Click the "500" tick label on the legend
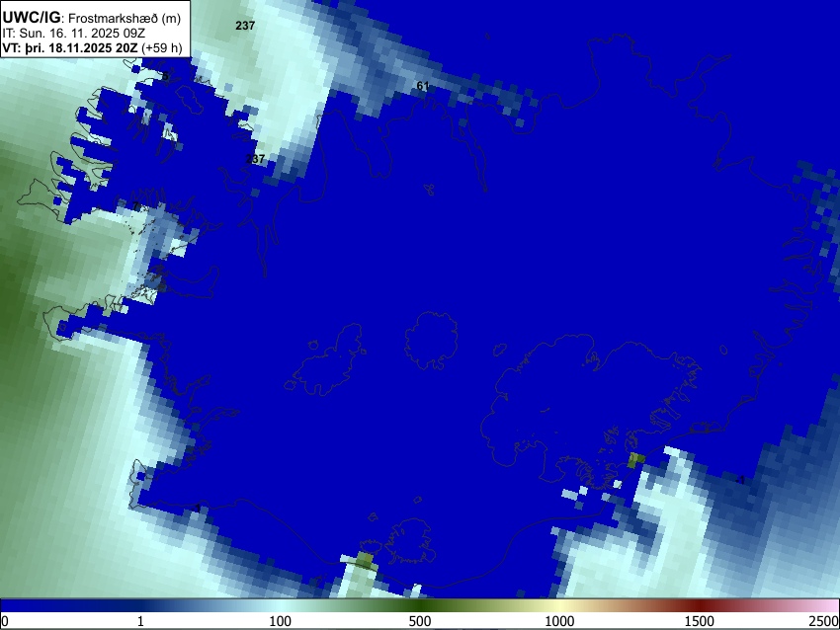Screen dimensions: 840x630 tap(419, 621)
